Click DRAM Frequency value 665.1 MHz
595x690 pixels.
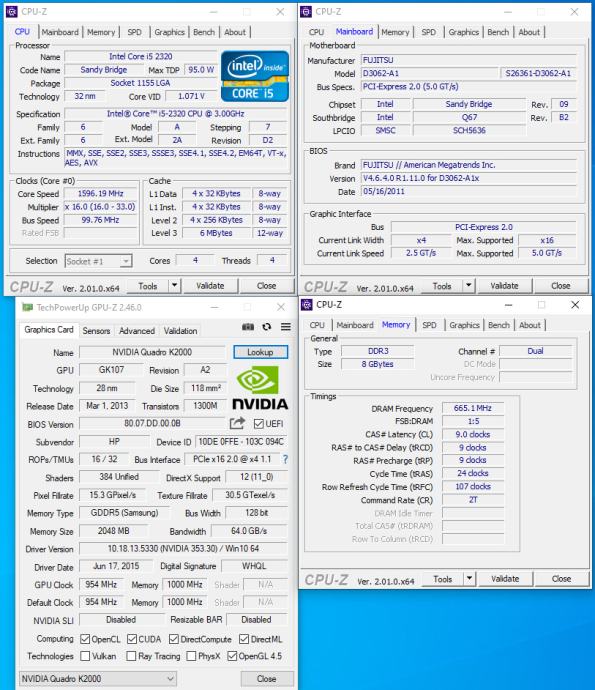(473, 408)
